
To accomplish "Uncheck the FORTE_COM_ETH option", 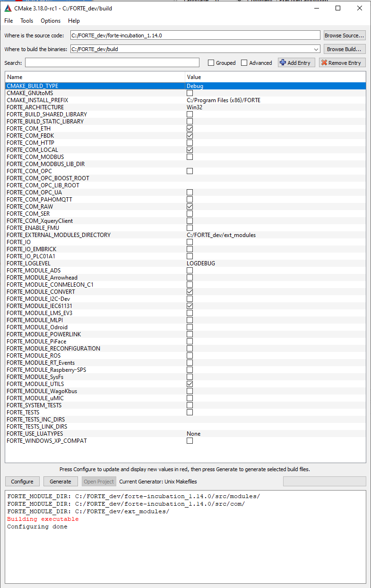I will point(190,128).
